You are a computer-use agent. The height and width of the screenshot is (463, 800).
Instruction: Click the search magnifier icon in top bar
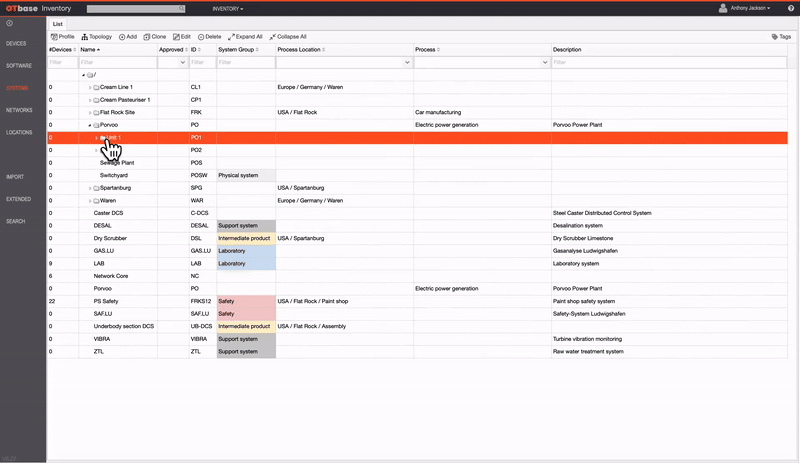click(181, 9)
